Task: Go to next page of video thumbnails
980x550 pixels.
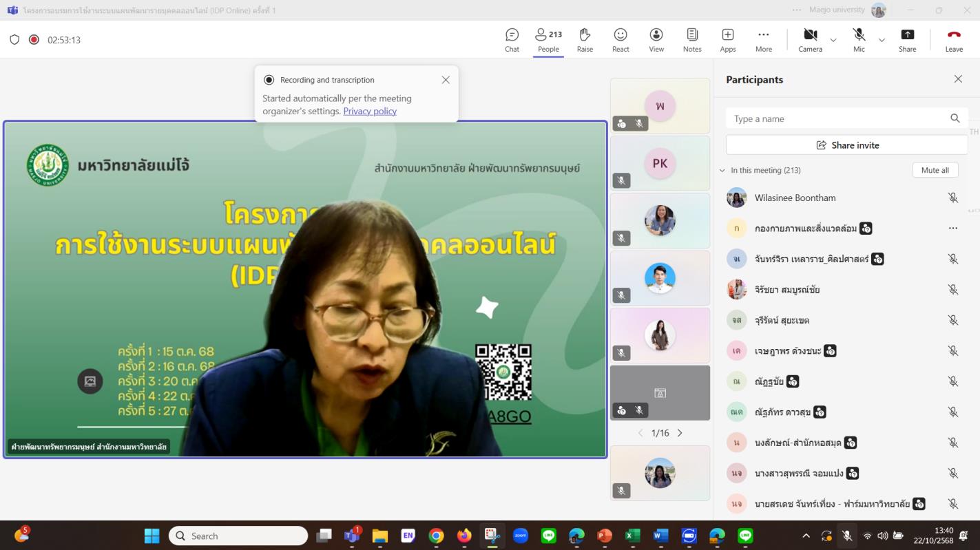Action: [680, 433]
